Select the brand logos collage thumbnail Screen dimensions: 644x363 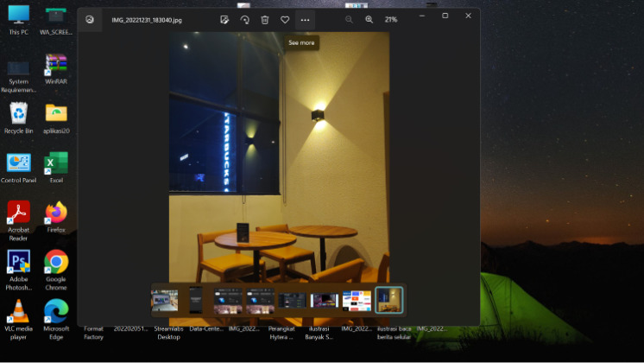(x=357, y=301)
